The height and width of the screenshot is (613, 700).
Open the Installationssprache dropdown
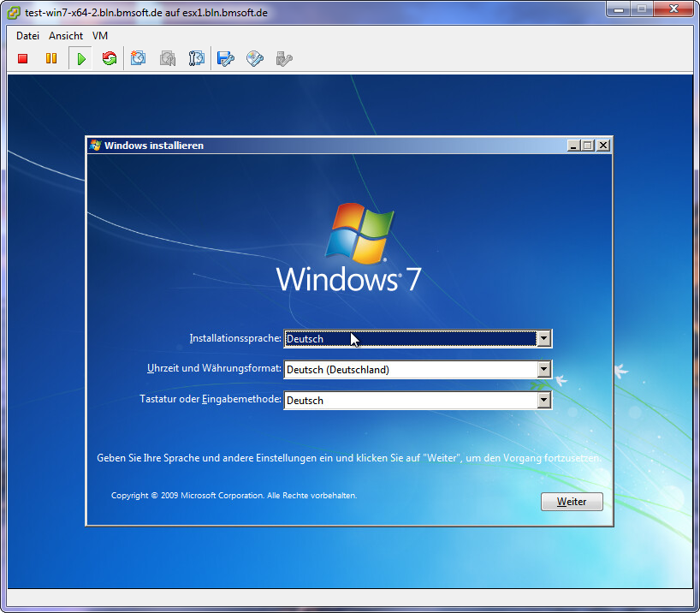coord(543,339)
